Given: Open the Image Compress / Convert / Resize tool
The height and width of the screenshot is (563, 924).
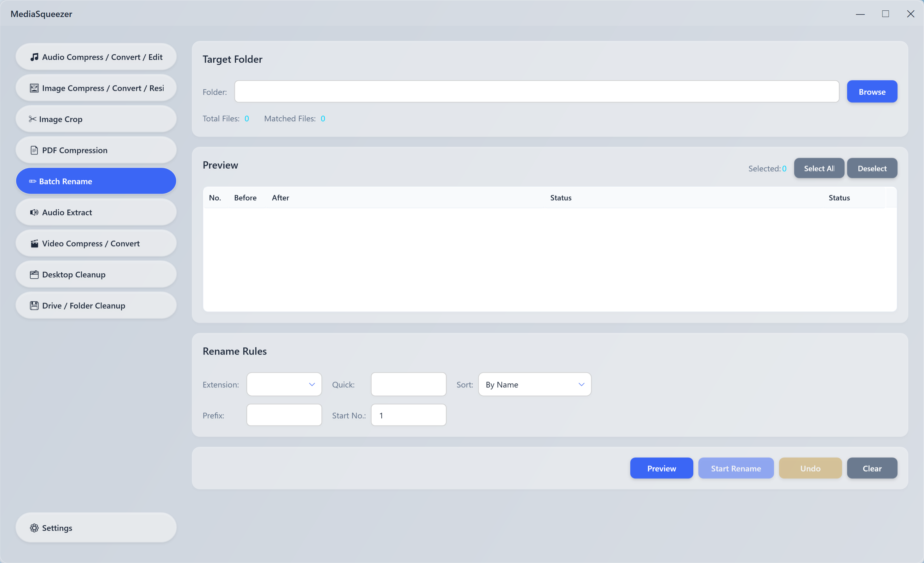Looking at the screenshot, I should [95, 88].
